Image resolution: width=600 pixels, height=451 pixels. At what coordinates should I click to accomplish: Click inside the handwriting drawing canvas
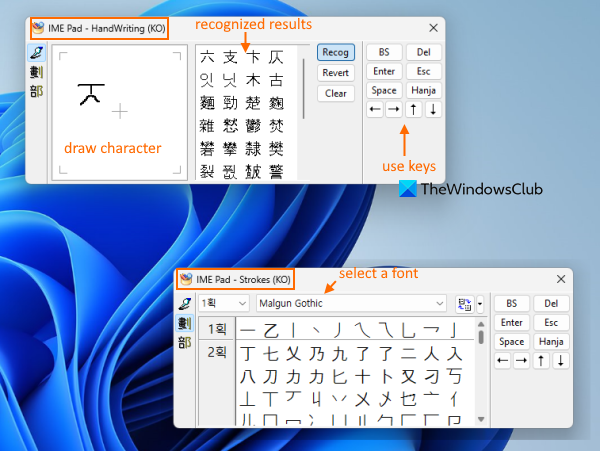click(x=120, y=112)
